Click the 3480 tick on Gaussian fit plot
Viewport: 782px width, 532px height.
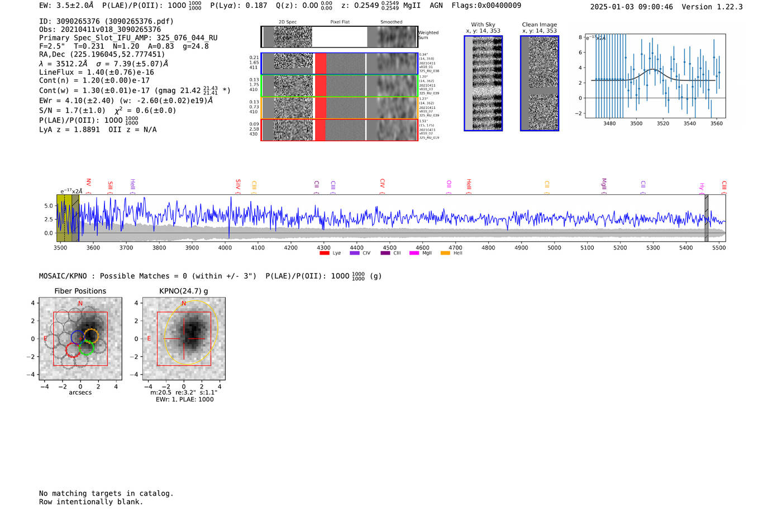pos(609,123)
